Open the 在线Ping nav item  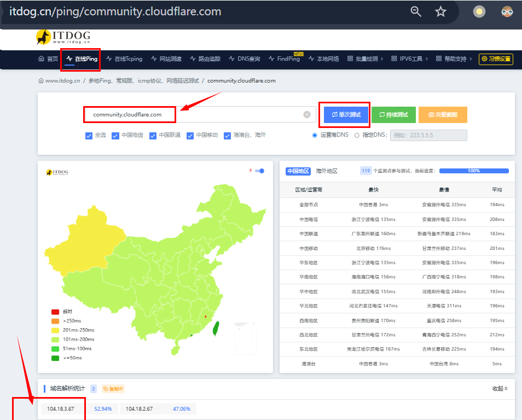82,59
